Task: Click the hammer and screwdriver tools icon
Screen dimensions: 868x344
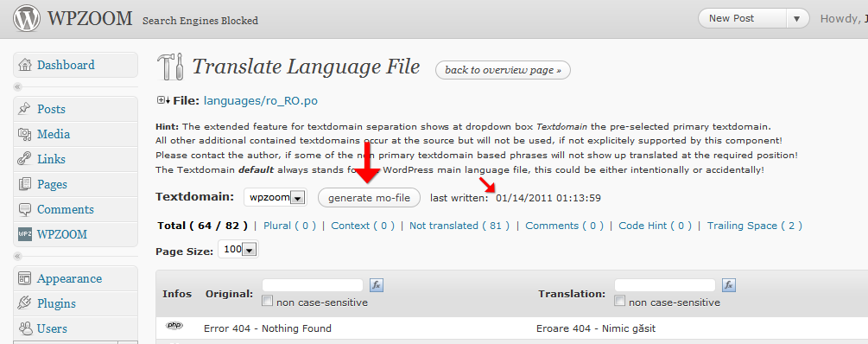Action: point(170,67)
